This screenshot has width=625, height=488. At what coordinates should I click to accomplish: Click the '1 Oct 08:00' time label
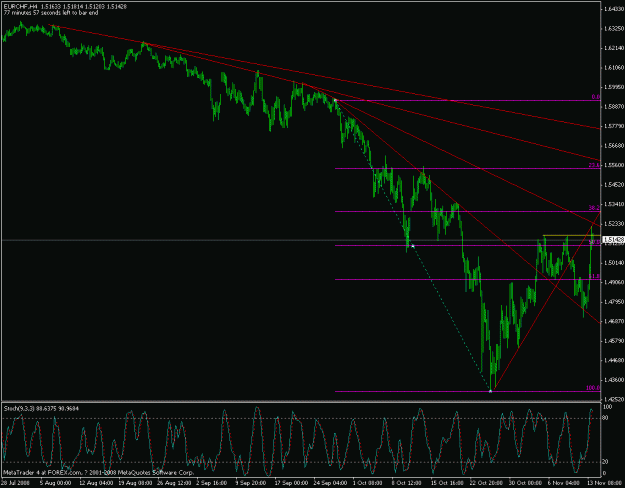(x=368, y=483)
